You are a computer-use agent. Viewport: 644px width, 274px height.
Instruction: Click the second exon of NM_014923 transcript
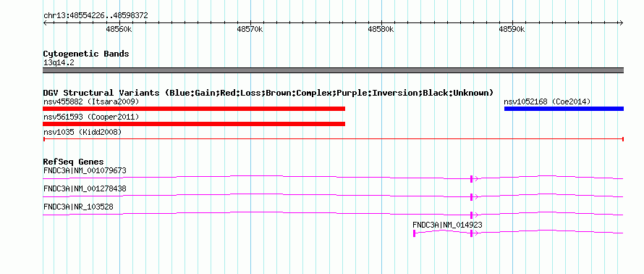click(x=472, y=233)
